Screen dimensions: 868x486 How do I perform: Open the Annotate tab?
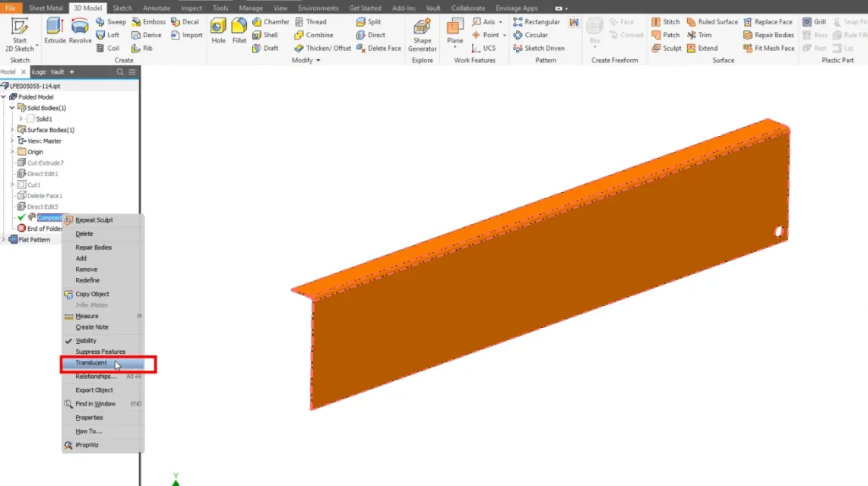pyautogui.click(x=157, y=8)
